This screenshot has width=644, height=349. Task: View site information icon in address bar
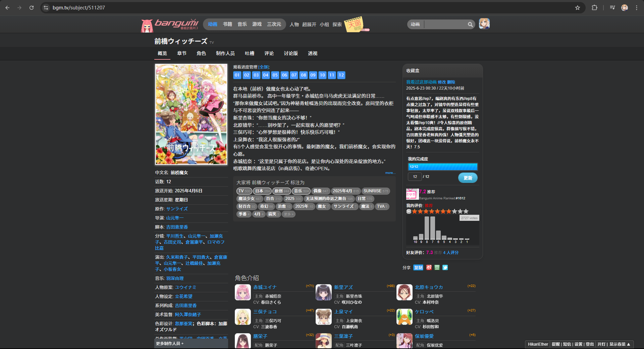46,8
